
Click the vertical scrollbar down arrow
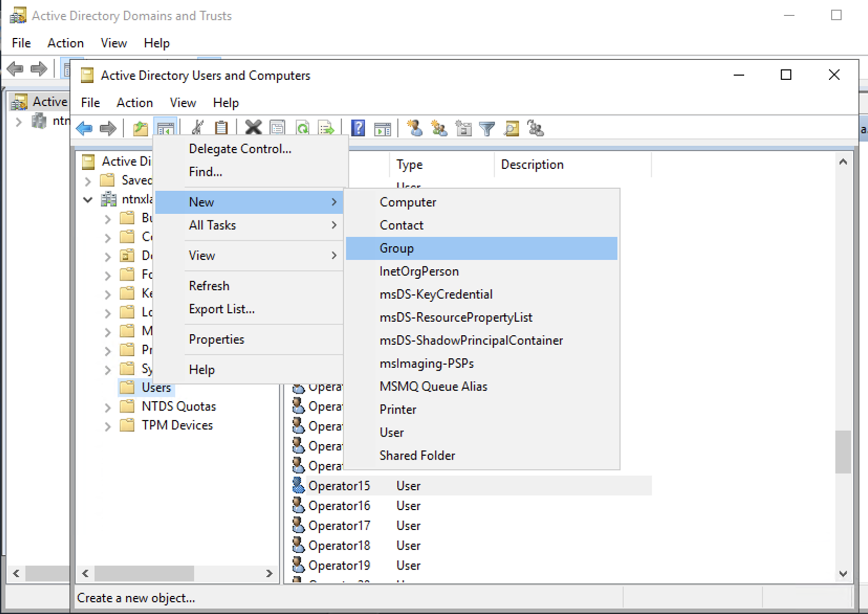click(x=843, y=574)
